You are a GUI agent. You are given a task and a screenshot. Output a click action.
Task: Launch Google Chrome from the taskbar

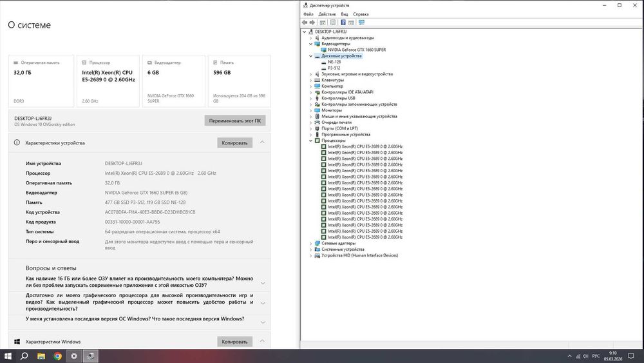57,356
